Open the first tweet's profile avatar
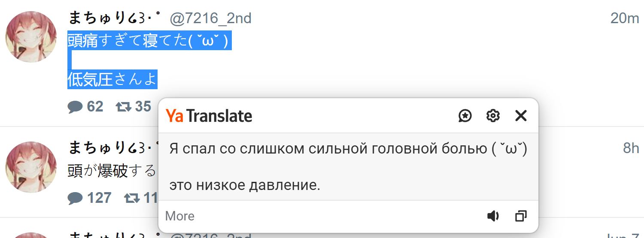This screenshot has height=238, width=644. (31, 37)
